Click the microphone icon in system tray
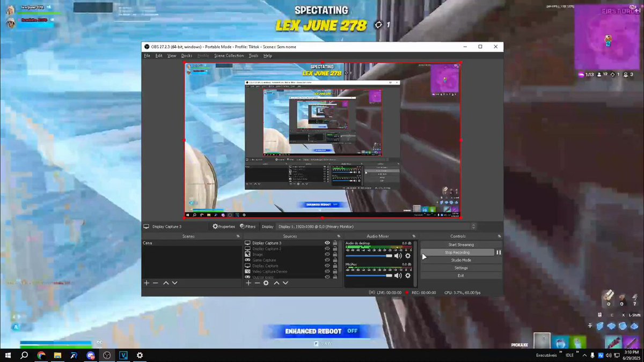This screenshot has height=362, width=644. 592,355
